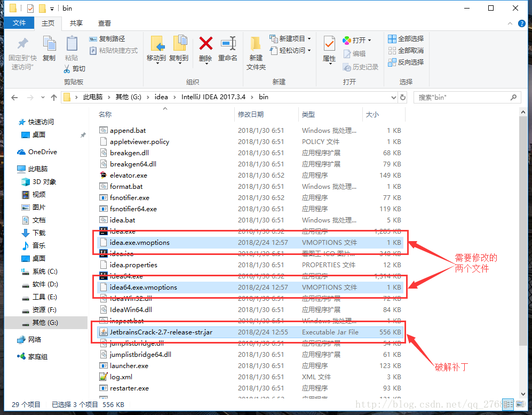Click the Refresh button beside address bar

pos(403,97)
